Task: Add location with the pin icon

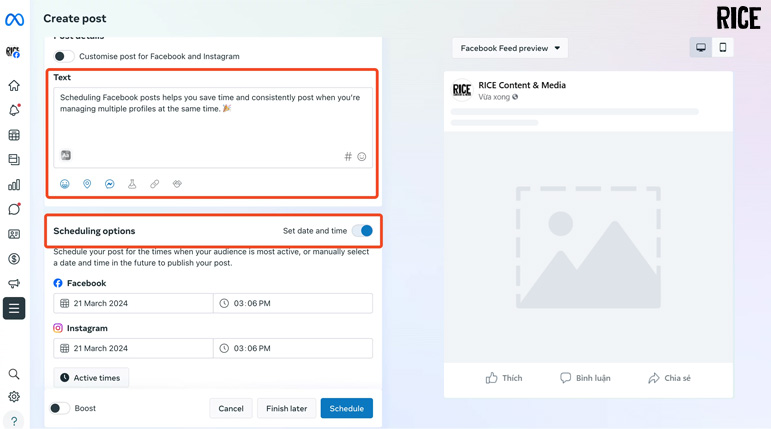Action: (87, 184)
